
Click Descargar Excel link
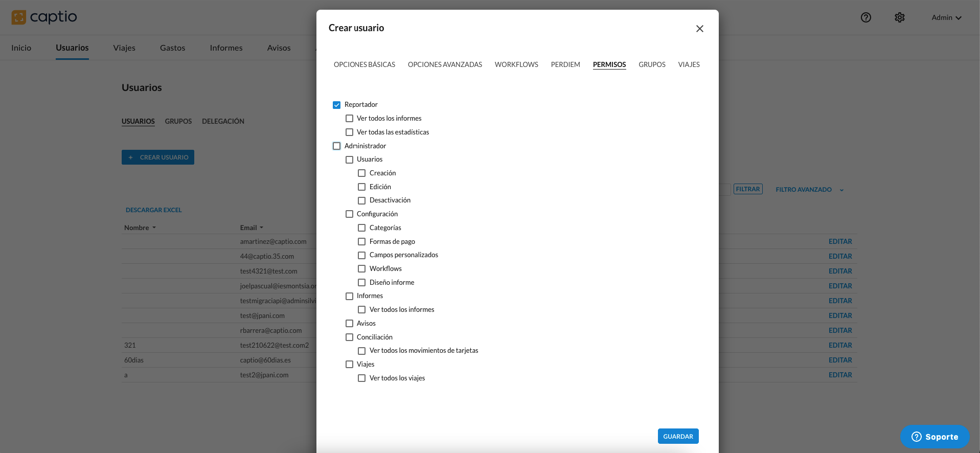(154, 210)
